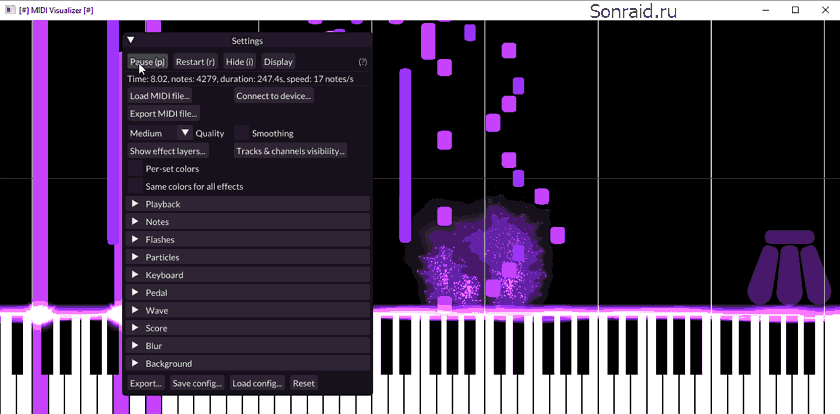
Task: Expand the Wave section
Action: click(248, 310)
